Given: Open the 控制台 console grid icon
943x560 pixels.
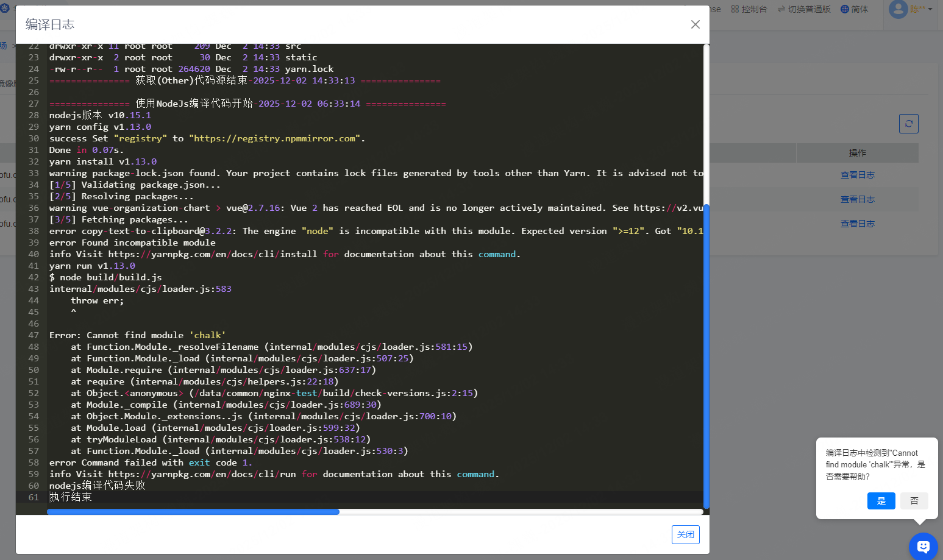Looking at the screenshot, I should [x=735, y=9].
